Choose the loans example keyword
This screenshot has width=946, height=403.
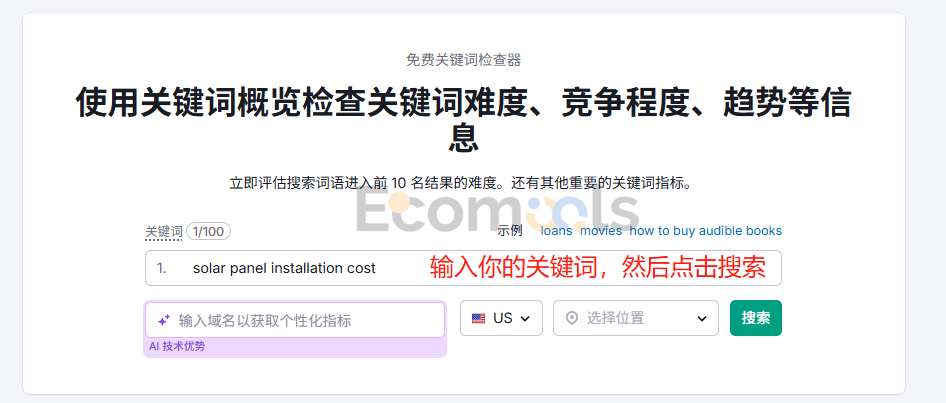[x=556, y=231]
